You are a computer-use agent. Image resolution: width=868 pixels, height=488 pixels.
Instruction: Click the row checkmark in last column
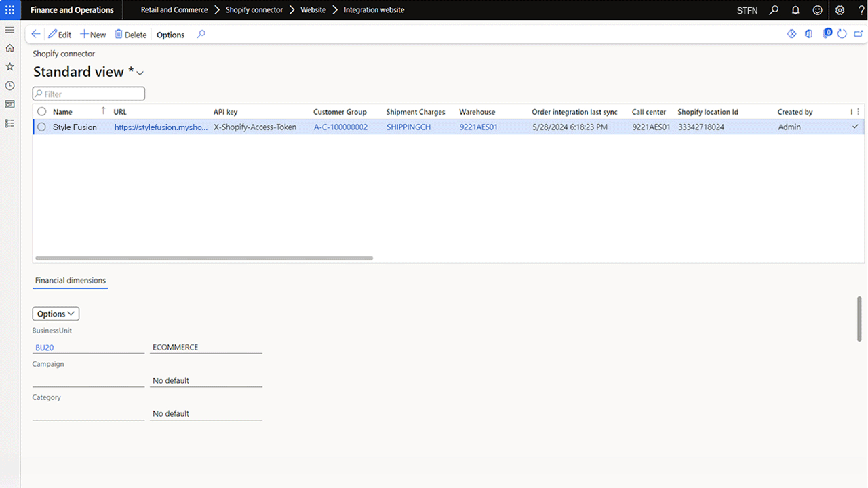[x=855, y=127]
